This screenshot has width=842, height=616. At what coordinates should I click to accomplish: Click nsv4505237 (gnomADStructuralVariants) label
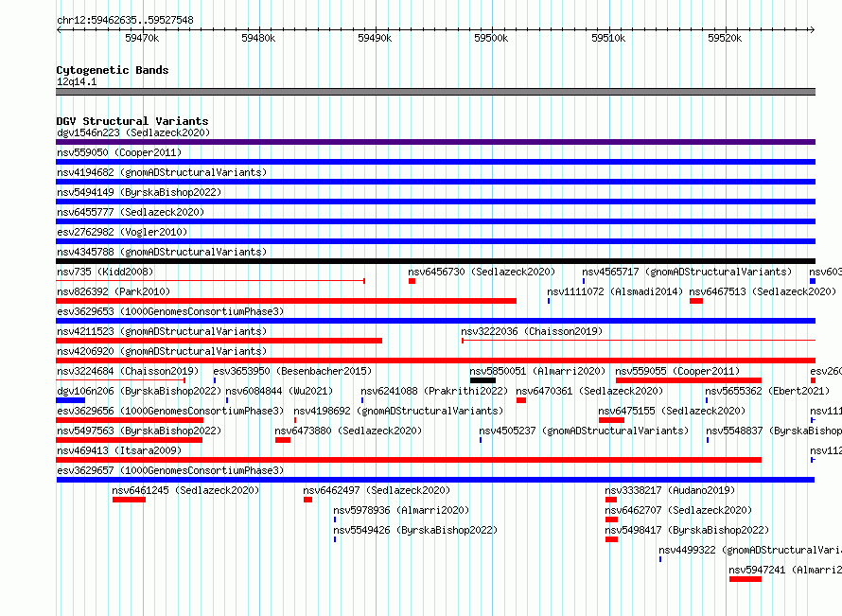tap(584, 431)
